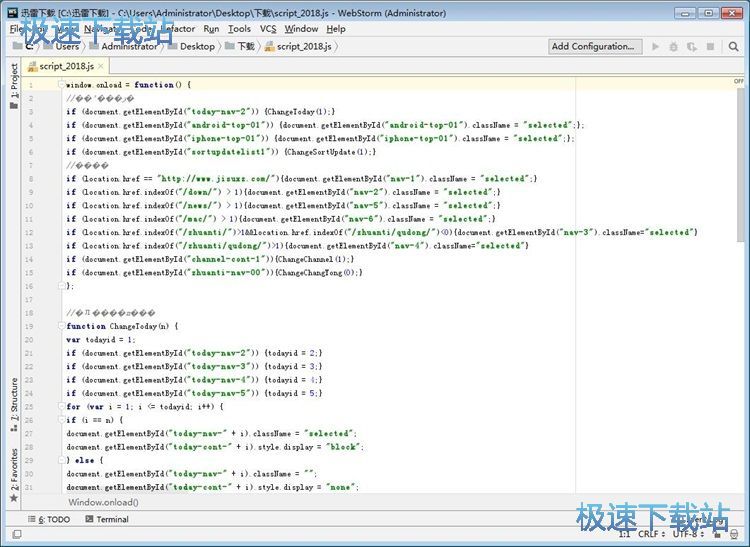Click Desktop in the navigation breadcrumb
Viewport: 750px width, 547px height.
click(197, 46)
